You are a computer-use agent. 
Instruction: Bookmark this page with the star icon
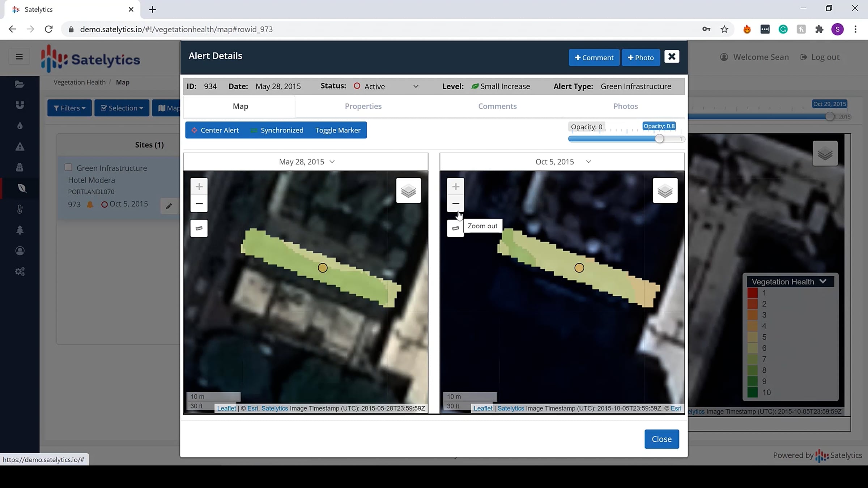click(724, 29)
